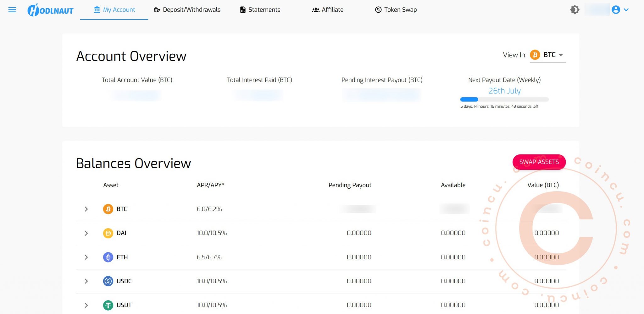
Task: Click the USDT Tether coin icon
Action: (x=108, y=305)
